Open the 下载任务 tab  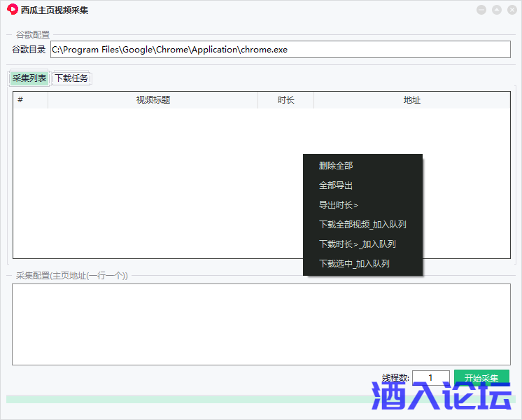click(71, 78)
